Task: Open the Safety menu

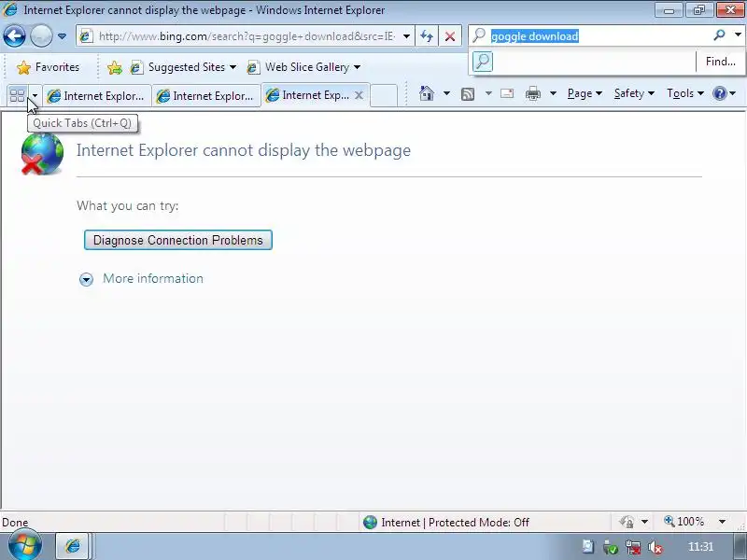Action: point(634,93)
